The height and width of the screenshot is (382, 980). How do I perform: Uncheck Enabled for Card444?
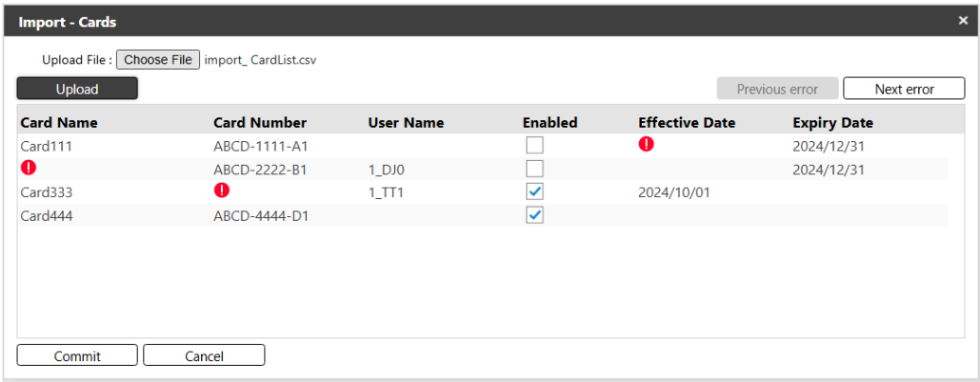point(535,215)
